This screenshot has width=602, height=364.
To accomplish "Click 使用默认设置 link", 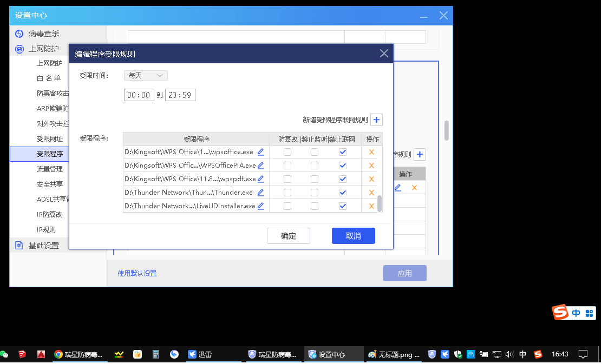I will tap(137, 274).
